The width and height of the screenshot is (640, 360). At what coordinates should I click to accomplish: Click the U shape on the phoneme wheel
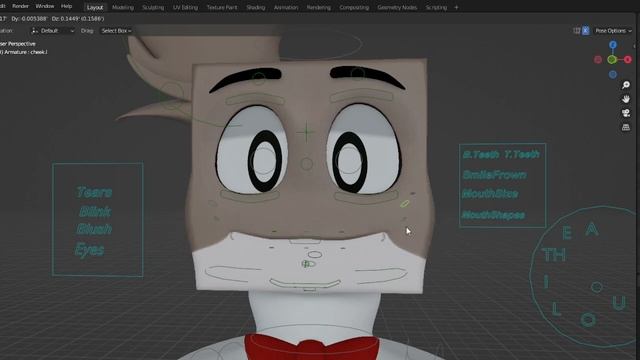[619, 303]
